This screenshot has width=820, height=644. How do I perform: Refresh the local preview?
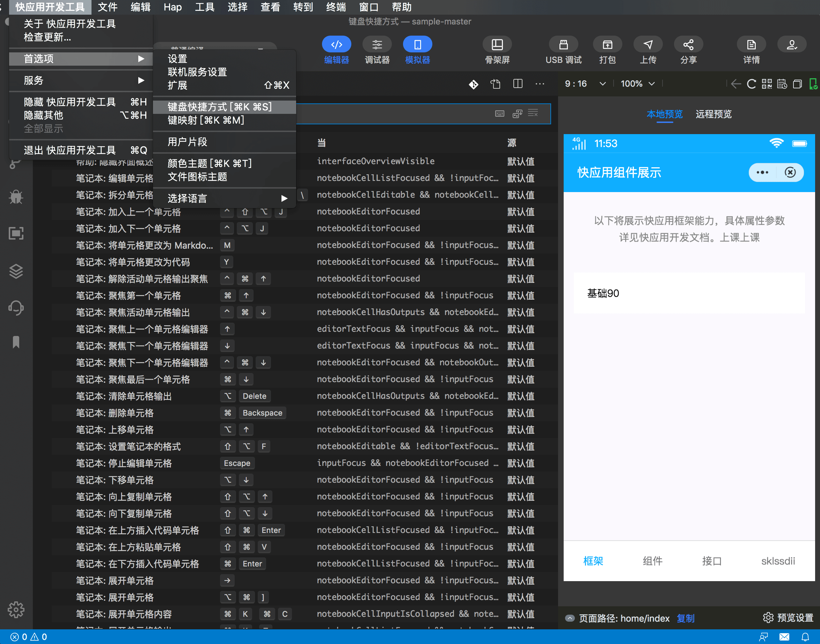tap(751, 84)
